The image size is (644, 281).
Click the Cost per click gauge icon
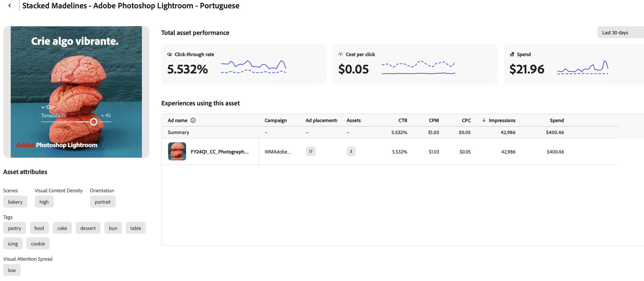[x=340, y=54]
